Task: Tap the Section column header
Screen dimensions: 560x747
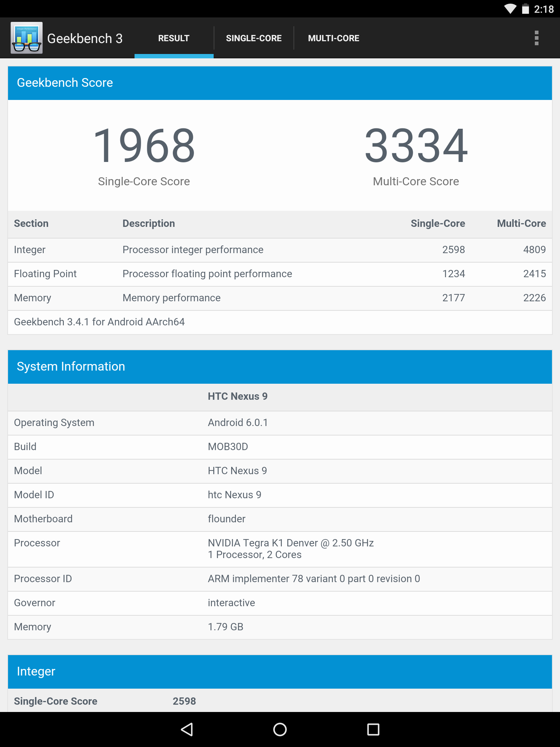Action: [x=31, y=223]
